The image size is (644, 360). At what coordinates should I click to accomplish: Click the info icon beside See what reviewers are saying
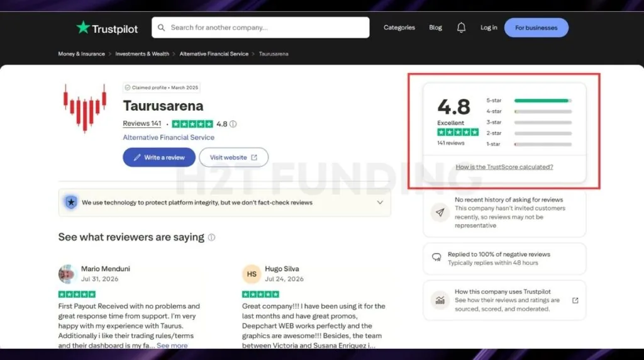pyautogui.click(x=211, y=237)
